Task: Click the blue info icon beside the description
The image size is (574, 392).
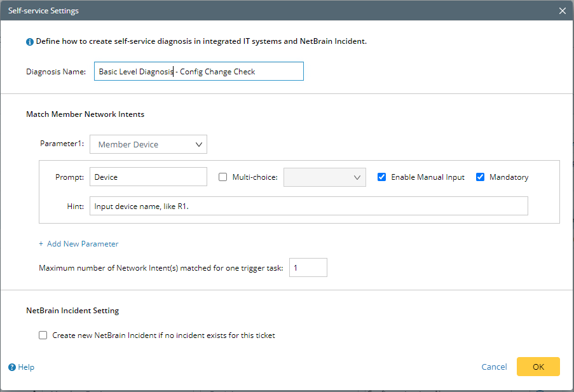Action: coord(30,42)
